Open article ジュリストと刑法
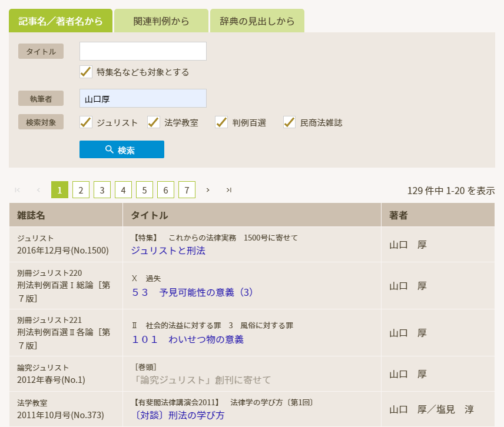 point(168,251)
